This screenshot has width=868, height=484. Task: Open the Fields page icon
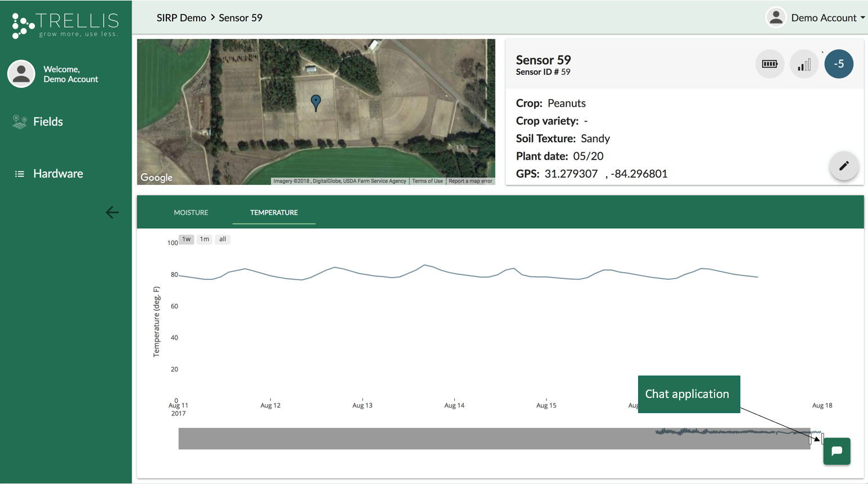pos(20,121)
